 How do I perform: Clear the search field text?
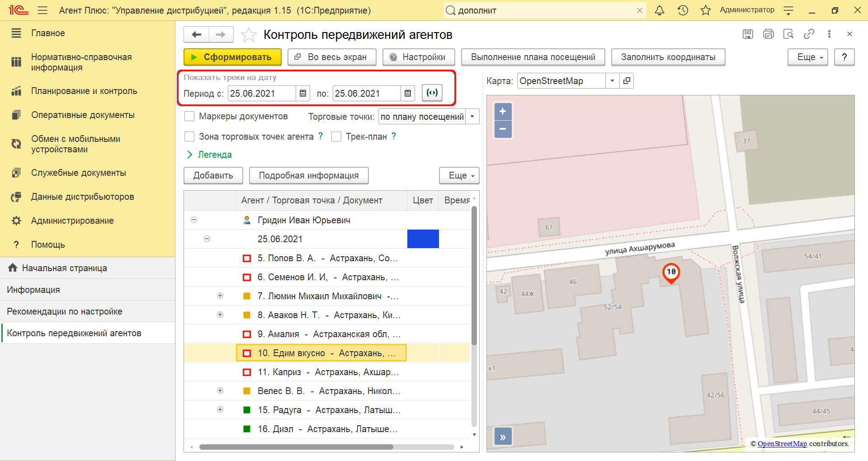pos(640,10)
